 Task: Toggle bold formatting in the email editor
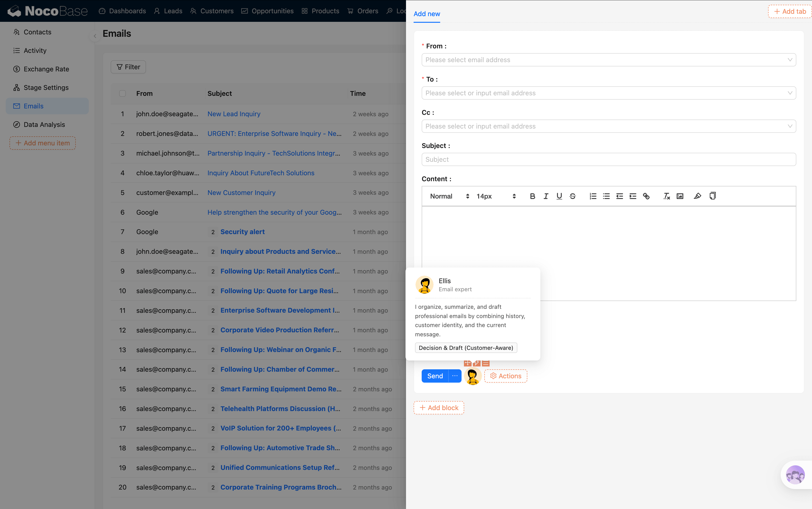click(x=532, y=196)
